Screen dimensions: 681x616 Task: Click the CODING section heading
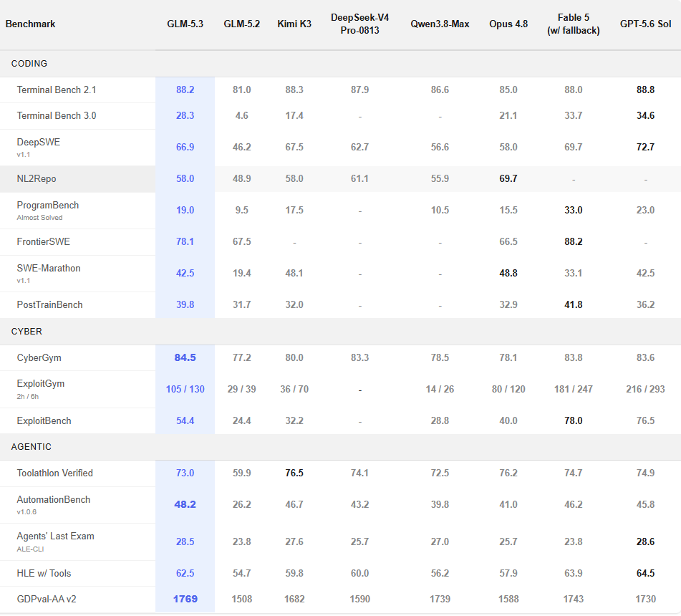pos(29,64)
